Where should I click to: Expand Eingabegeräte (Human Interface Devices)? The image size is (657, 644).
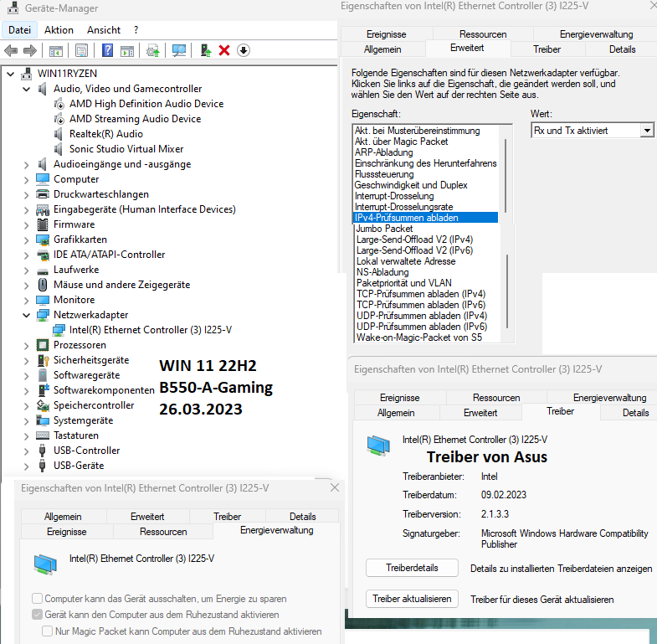[x=27, y=210]
